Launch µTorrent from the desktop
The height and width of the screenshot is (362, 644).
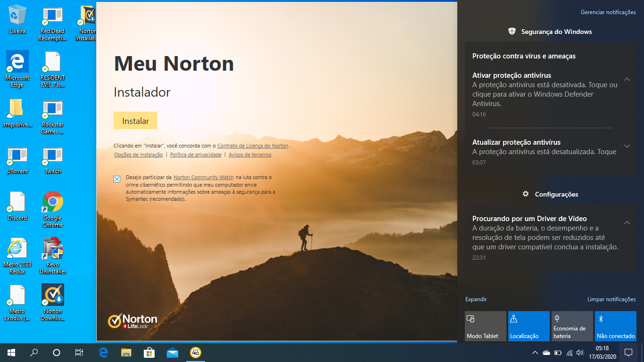click(17, 160)
